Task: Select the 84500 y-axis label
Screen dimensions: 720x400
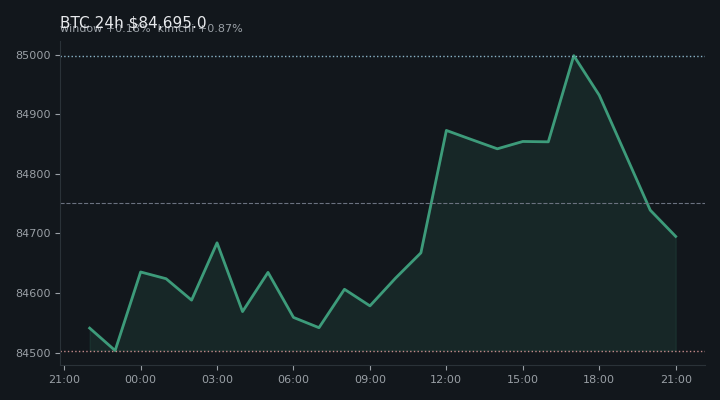Action: tap(33, 353)
